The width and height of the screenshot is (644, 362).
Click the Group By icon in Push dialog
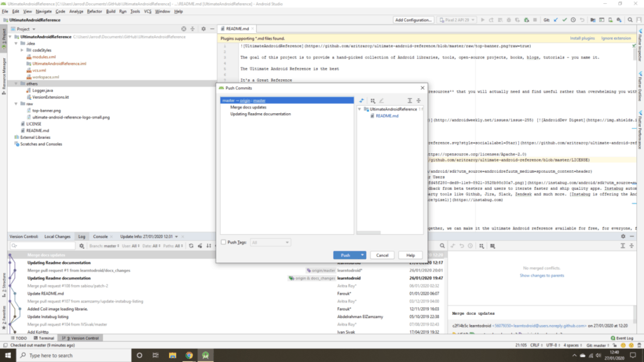(x=373, y=101)
